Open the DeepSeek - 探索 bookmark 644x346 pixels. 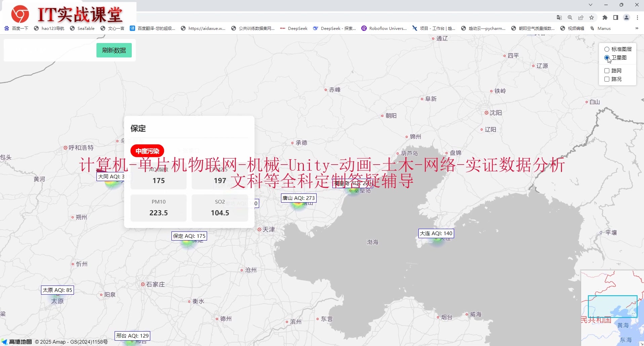(334, 28)
